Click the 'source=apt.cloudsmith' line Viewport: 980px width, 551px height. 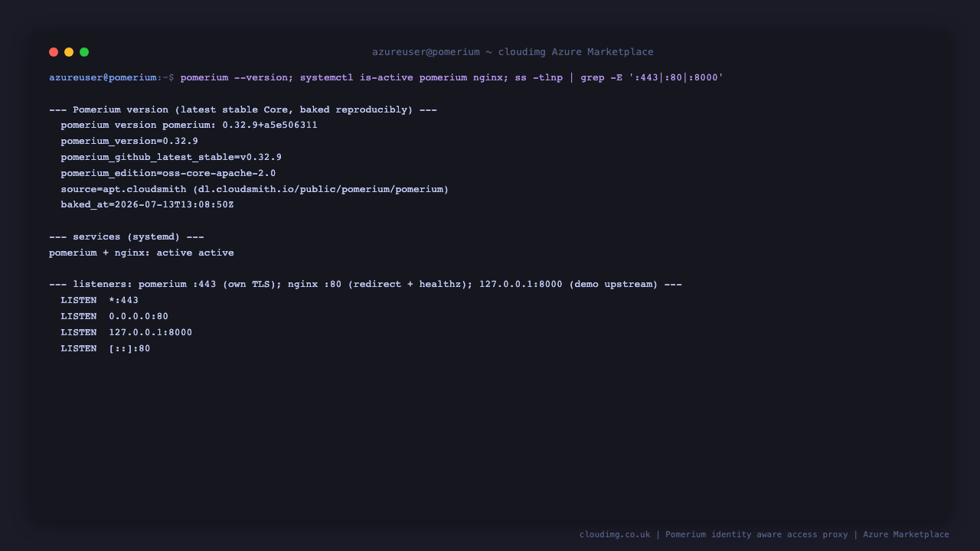tap(255, 189)
